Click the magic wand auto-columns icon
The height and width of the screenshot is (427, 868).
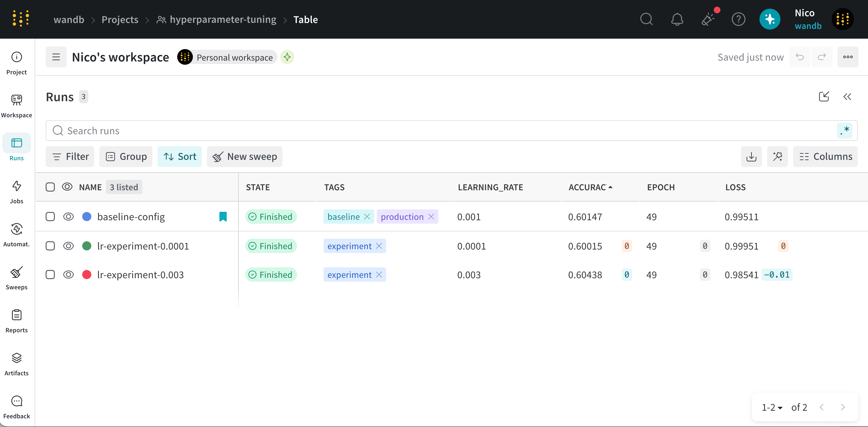point(778,156)
